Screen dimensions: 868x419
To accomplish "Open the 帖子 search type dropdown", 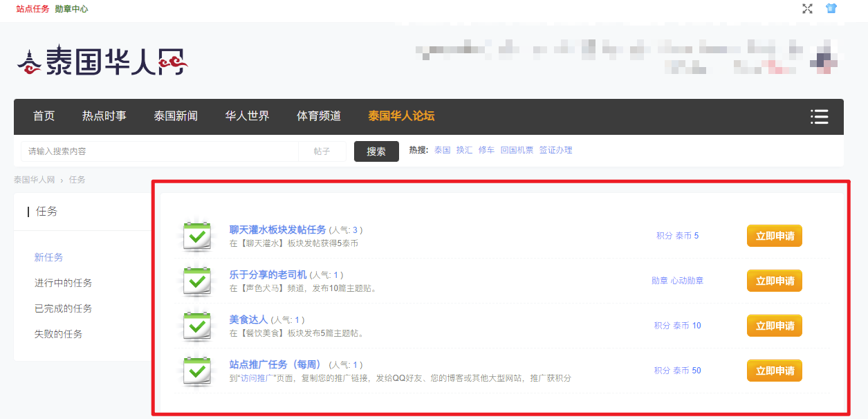I will pos(322,151).
